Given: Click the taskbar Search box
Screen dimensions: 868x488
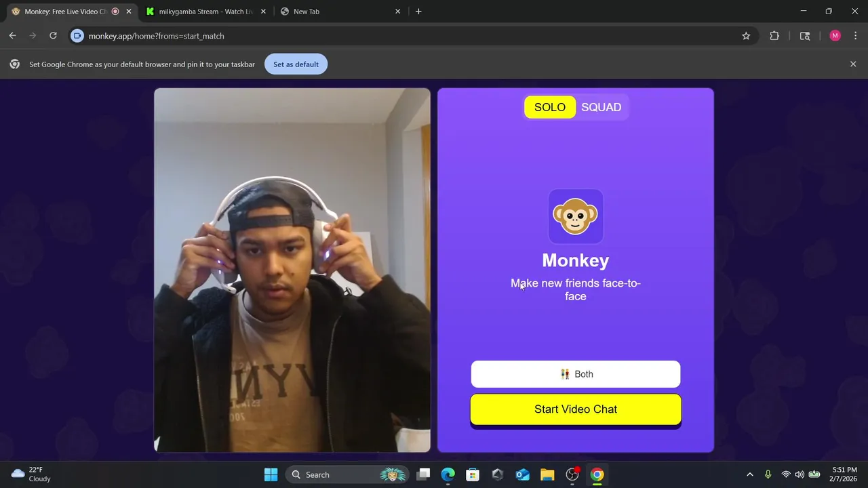Looking at the screenshot, I should [x=347, y=474].
